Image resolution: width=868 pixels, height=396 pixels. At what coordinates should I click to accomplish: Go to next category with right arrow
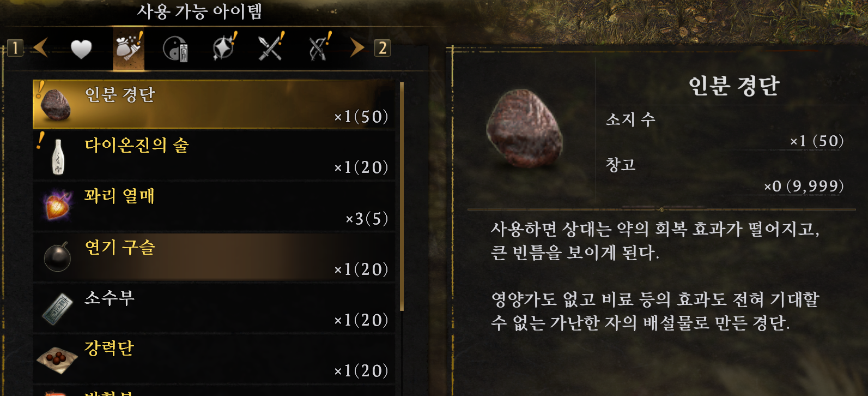357,47
